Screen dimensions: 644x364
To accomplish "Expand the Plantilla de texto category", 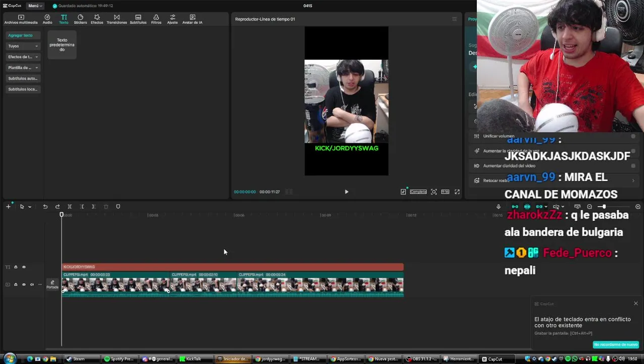I will 23,67.
